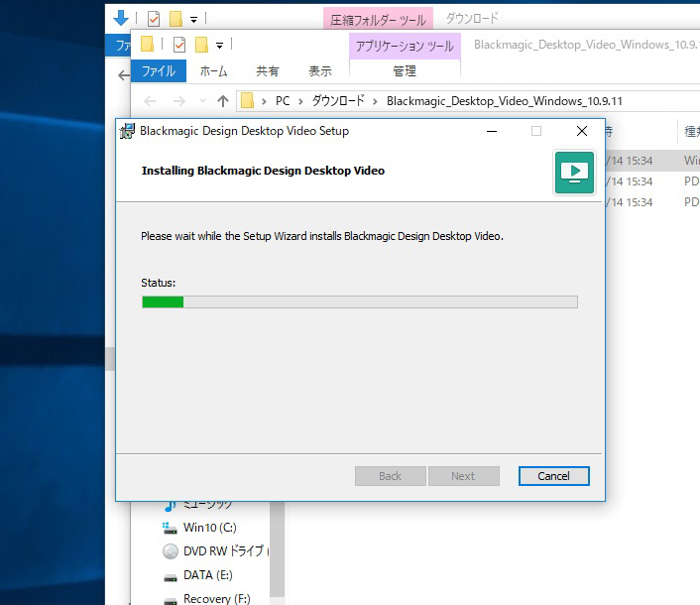Click properties icon in back Explorer quick access toolbar
700x605 pixels.
(x=154, y=19)
